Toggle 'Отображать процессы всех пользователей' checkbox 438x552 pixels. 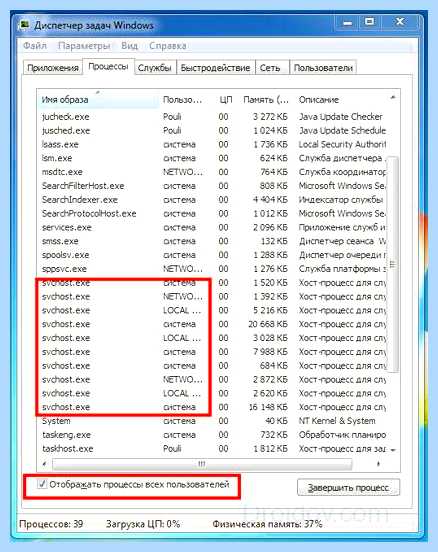click(42, 484)
